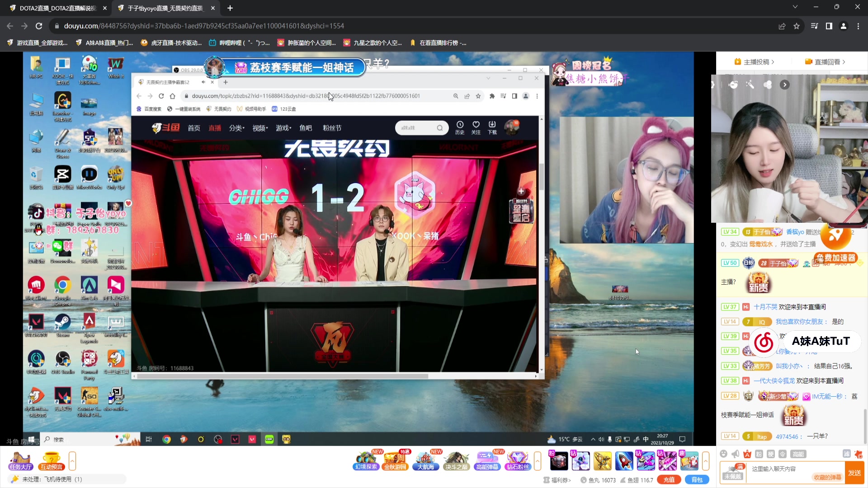Image resolution: width=868 pixels, height=488 pixels.
Task: Open bookmark A妹A妹直播_热门
Action: click(x=104, y=43)
